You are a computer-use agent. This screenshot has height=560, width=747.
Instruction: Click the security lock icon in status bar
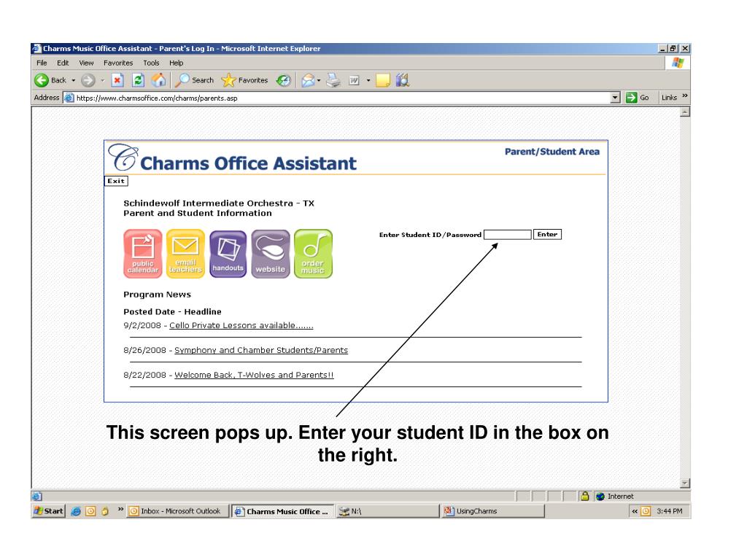tap(584, 496)
